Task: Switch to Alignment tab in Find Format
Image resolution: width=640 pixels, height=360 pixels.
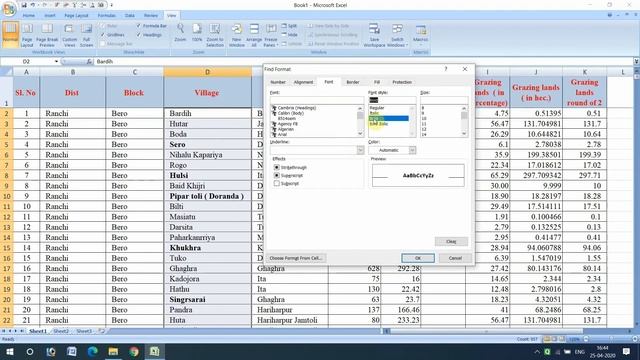Action: (303, 82)
